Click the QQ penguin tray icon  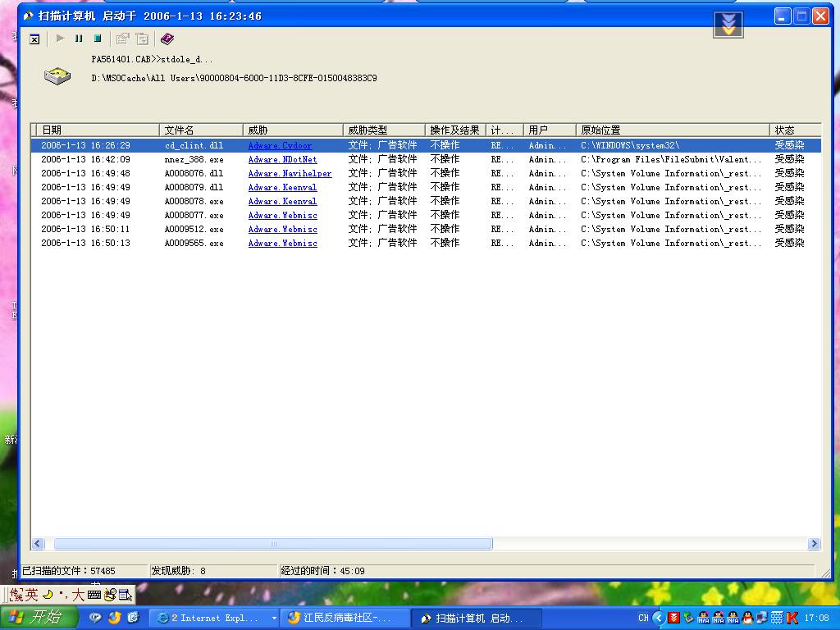pos(748,618)
